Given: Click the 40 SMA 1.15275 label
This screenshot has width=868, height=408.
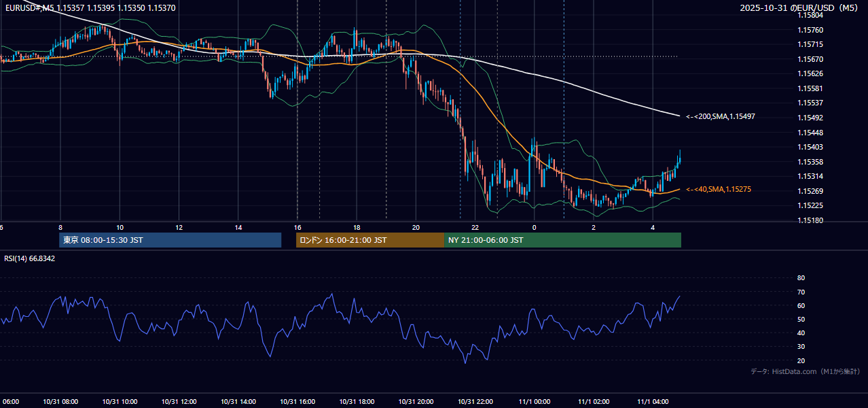Looking at the screenshot, I should (x=719, y=189).
